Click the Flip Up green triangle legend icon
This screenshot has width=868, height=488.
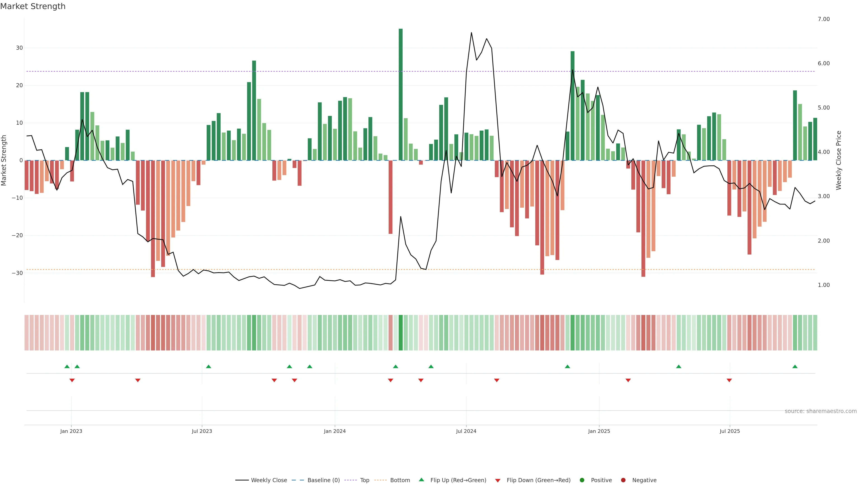point(421,480)
